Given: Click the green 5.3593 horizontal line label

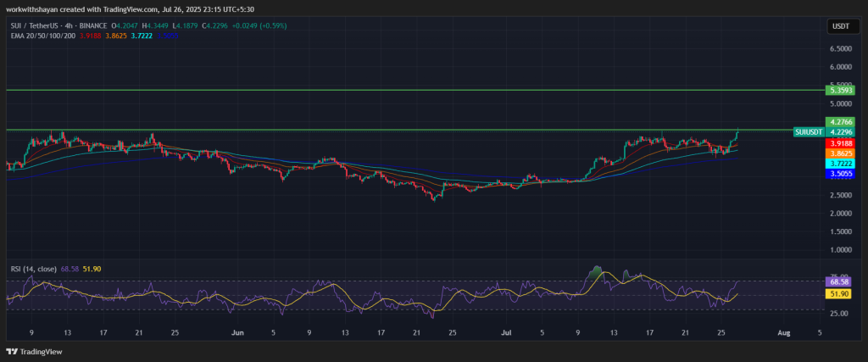Looking at the screenshot, I should (842, 90).
